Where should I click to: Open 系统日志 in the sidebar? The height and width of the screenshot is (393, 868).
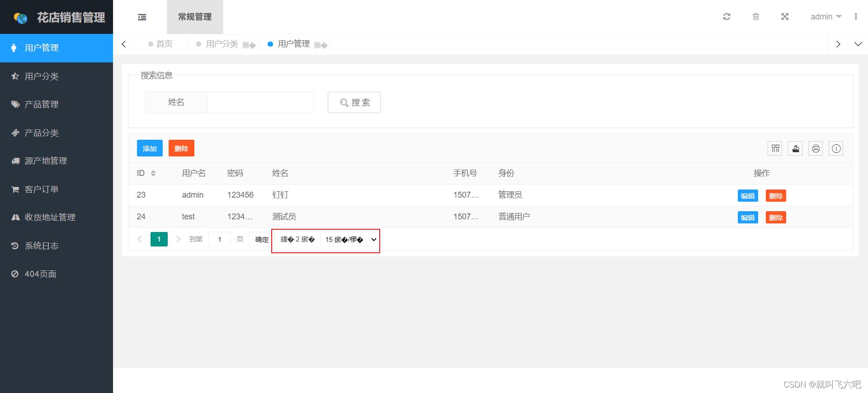coord(57,246)
